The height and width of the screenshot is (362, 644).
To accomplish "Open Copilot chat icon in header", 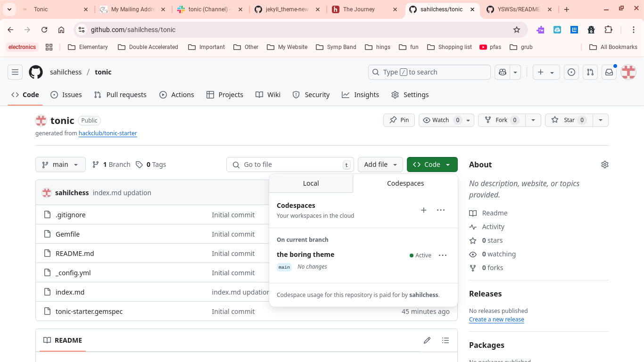I will [x=503, y=72].
